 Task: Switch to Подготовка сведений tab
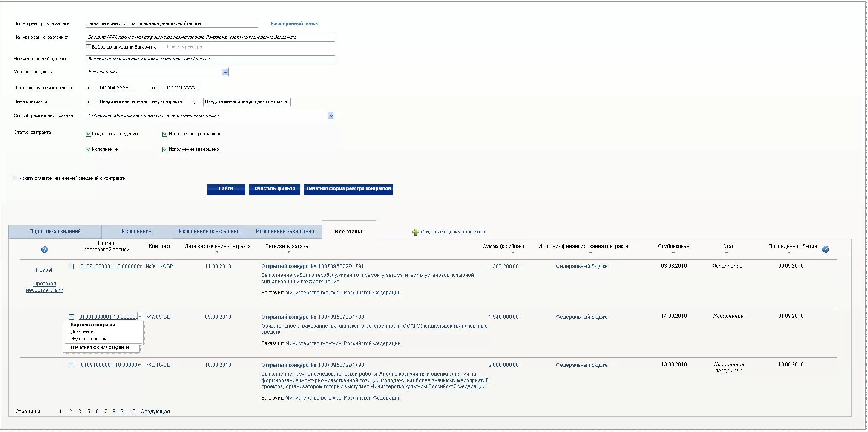55,232
